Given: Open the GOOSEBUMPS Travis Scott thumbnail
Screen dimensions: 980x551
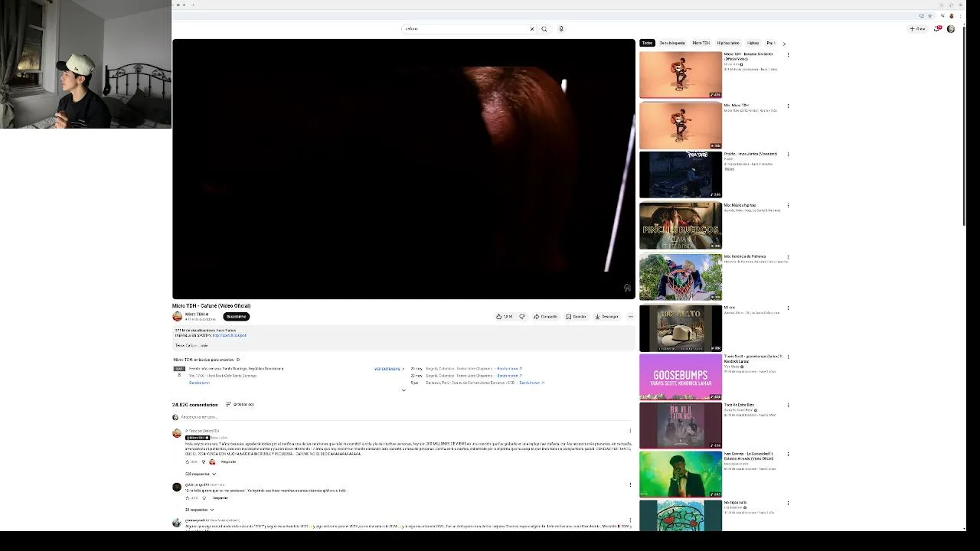Looking at the screenshot, I should 681,377.
